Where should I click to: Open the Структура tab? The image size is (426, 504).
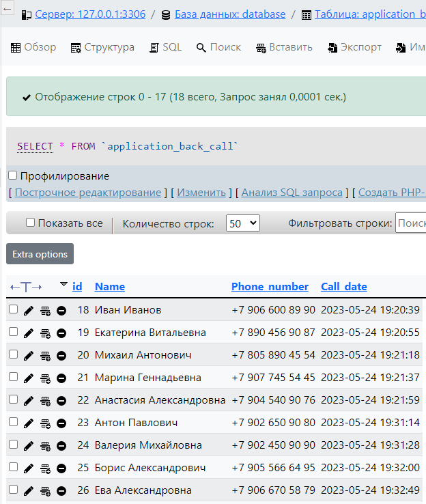(x=102, y=47)
